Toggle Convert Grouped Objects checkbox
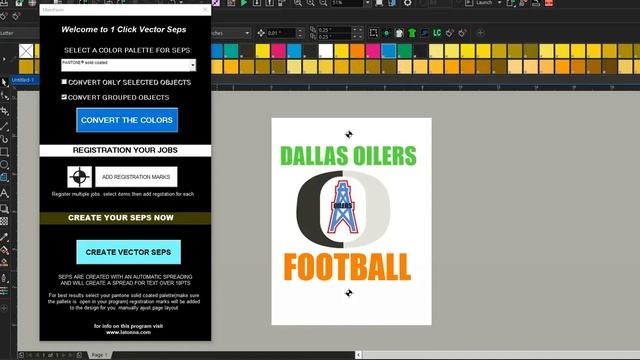 click(x=64, y=97)
